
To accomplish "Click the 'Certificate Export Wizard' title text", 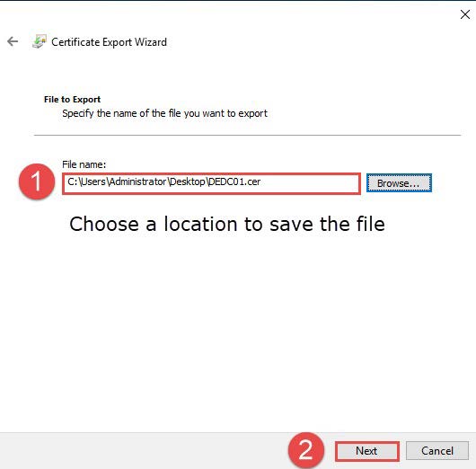I will (109, 42).
